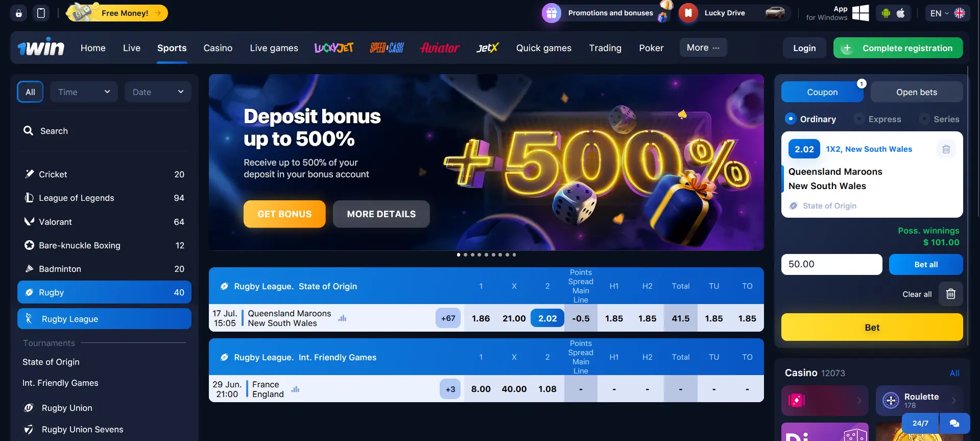Select the Express bet type radio

(859, 119)
